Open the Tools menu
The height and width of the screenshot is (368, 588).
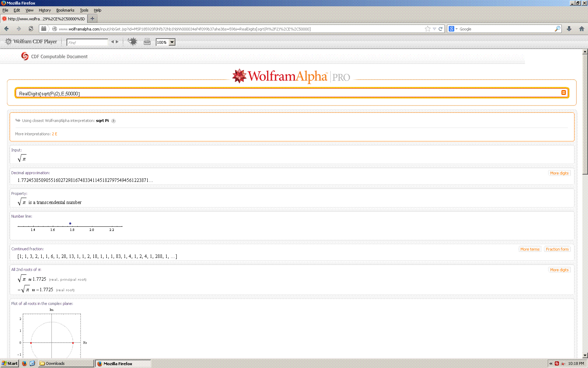pyautogui.click(x=84, y=10)
